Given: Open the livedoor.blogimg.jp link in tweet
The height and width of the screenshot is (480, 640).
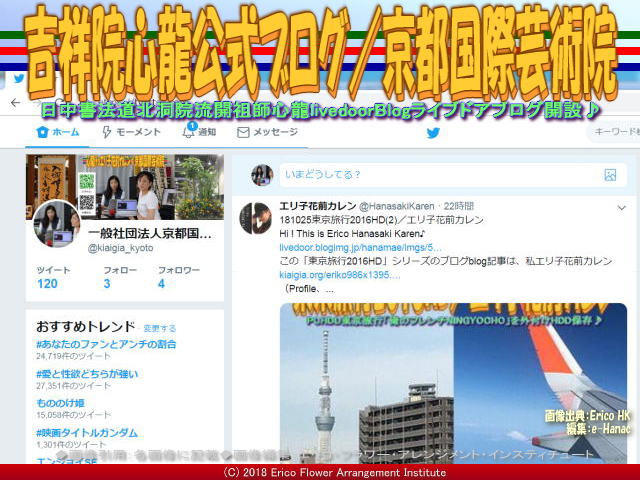Looking at the screenshot, I should pyautogui.click(x=360, y=248).
